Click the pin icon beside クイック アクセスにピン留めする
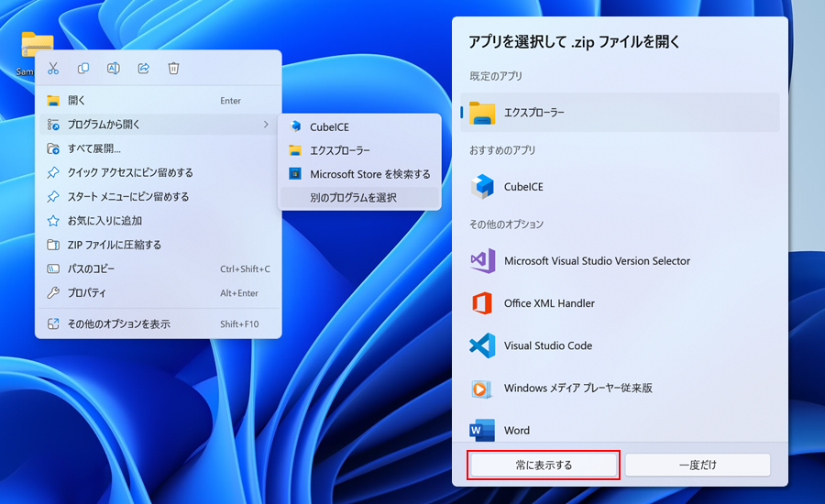 click(53, 172)
